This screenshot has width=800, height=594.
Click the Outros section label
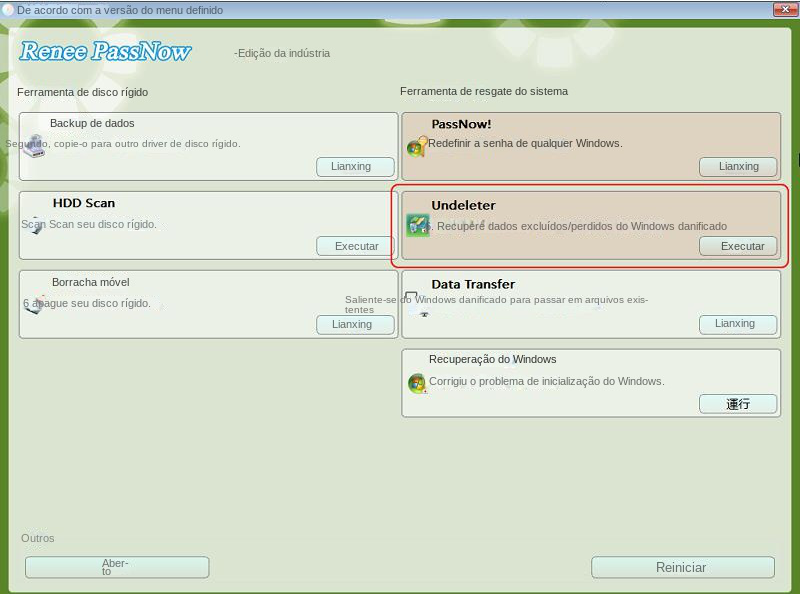click(38, 538)
